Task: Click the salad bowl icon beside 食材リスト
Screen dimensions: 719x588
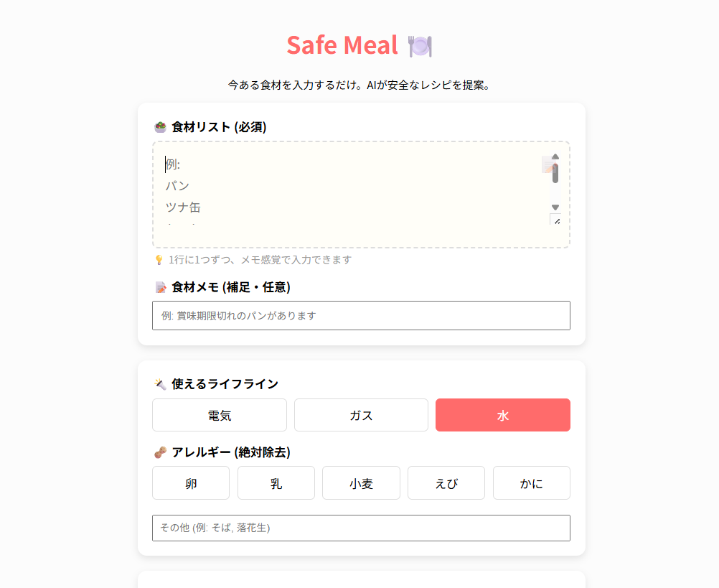Action: click(x=160, y=127)
